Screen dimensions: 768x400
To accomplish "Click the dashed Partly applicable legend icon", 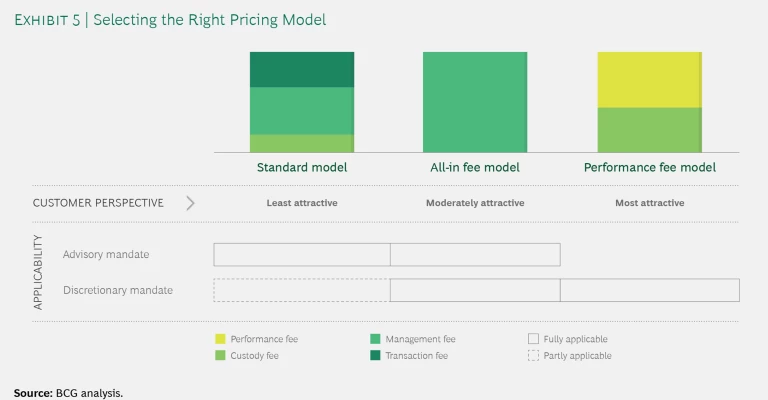I will (x=533, y=355).
